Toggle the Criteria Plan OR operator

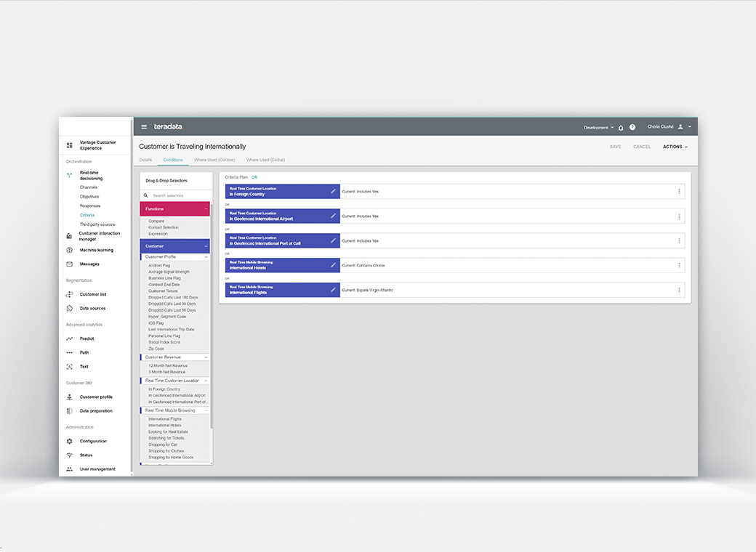pos(254,177)
